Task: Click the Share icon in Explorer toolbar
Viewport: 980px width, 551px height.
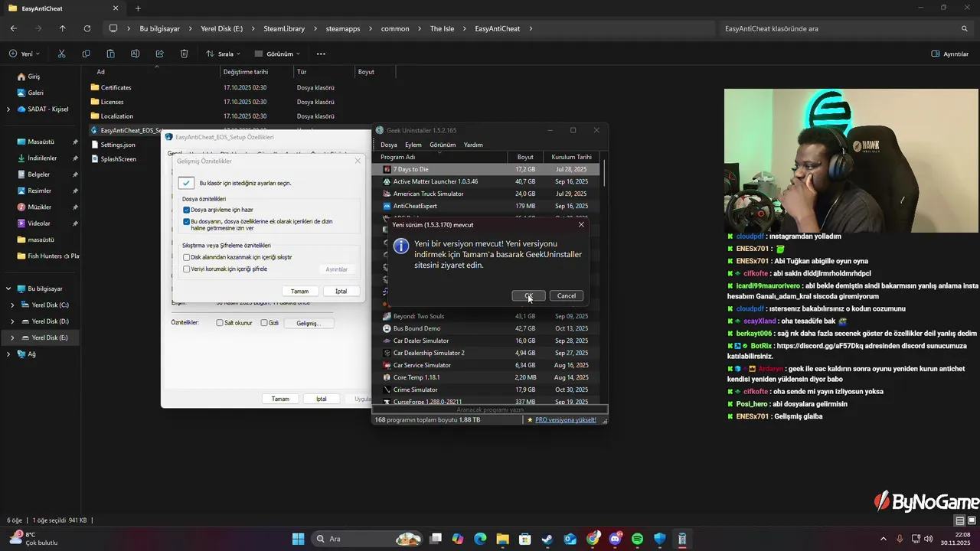Action: pos(159,54)
